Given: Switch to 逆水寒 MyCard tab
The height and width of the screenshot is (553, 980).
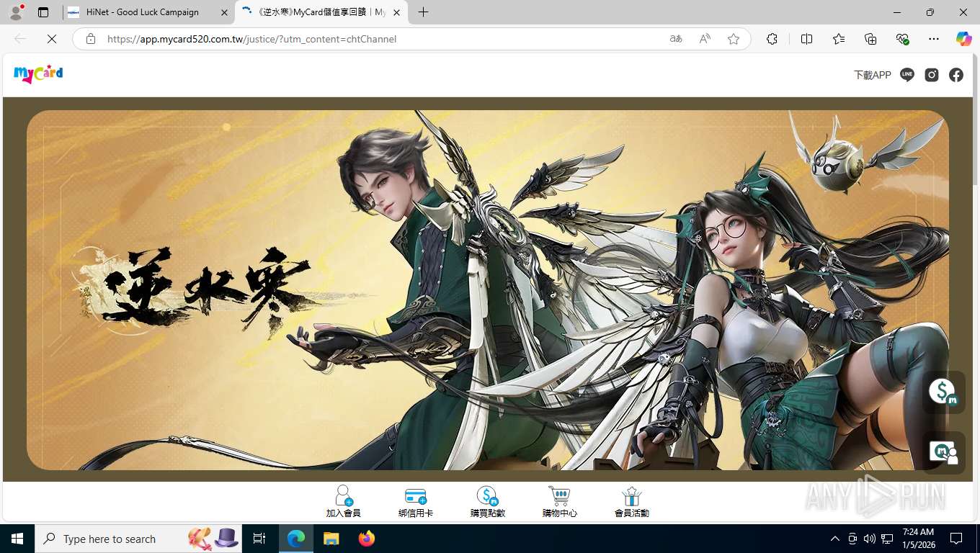Looking at the screenshot, I should 321,12.
